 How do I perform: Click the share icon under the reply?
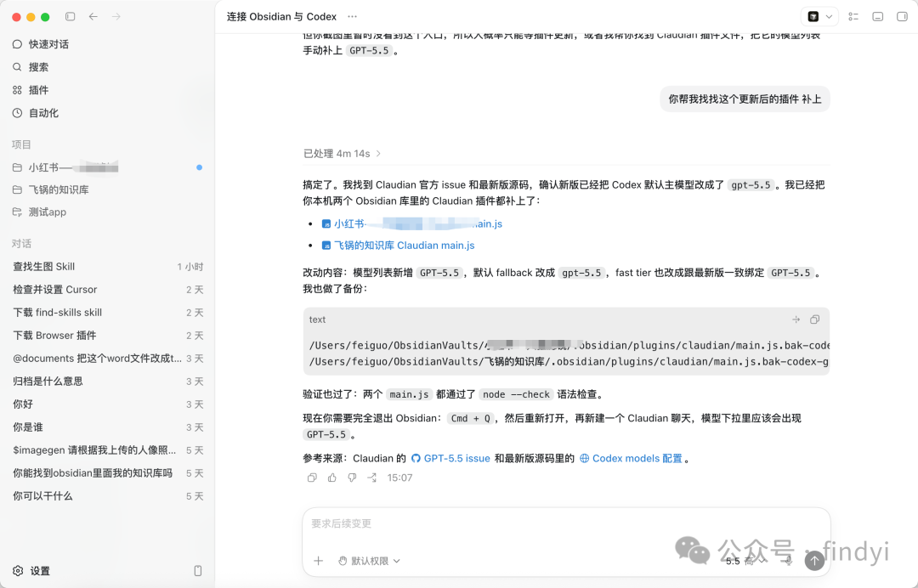point(371,478)
